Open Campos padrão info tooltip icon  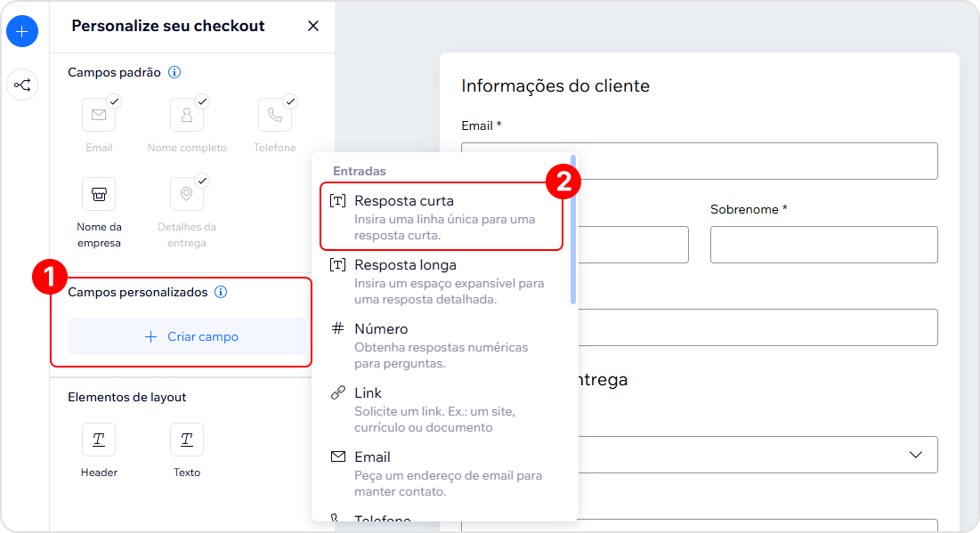[174, 72]
